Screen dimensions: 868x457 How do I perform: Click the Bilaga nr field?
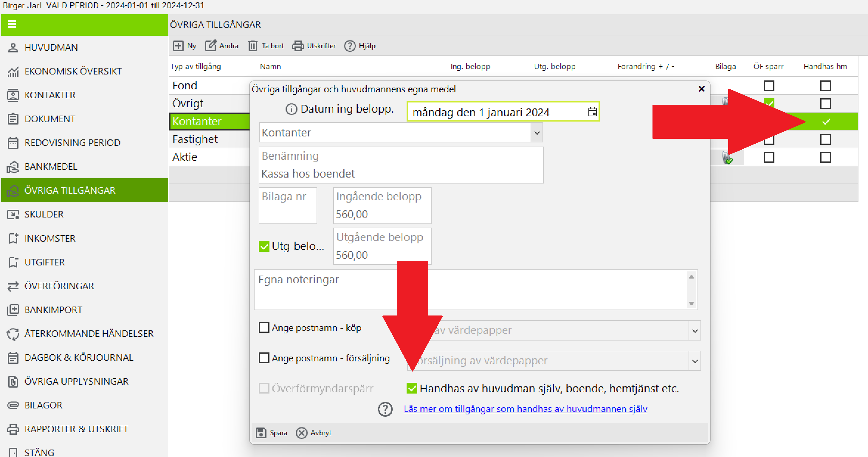(x=288, y=206)
